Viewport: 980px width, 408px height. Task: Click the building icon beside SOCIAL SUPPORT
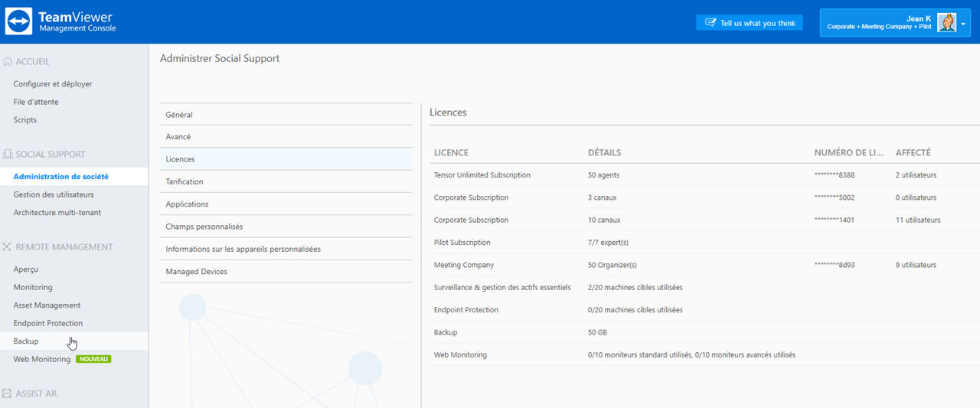8,154
